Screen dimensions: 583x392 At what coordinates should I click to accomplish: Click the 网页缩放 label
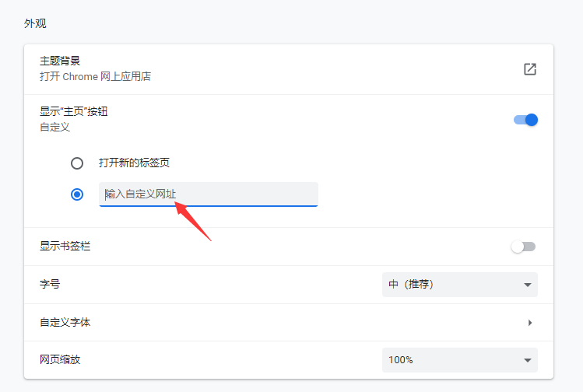(x=60, y=360)
